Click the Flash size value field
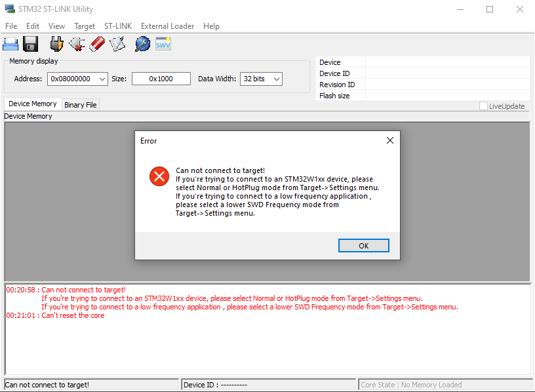Viewport: 535px width, 392px height. pyautogui.click(x=447, y=96)
